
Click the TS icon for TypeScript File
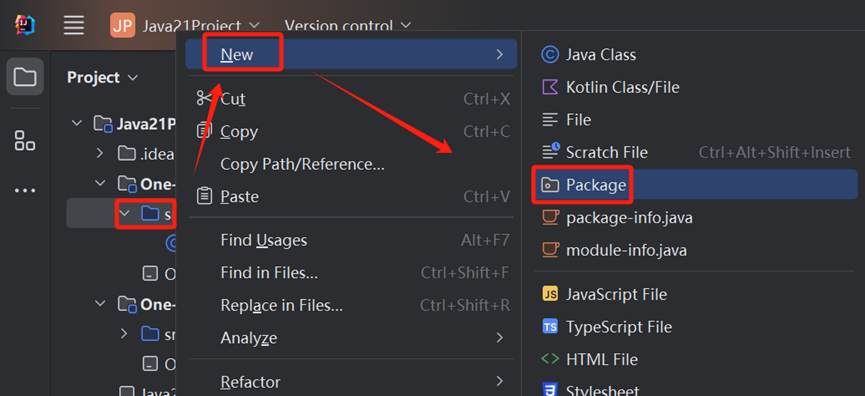coord(550,327)
